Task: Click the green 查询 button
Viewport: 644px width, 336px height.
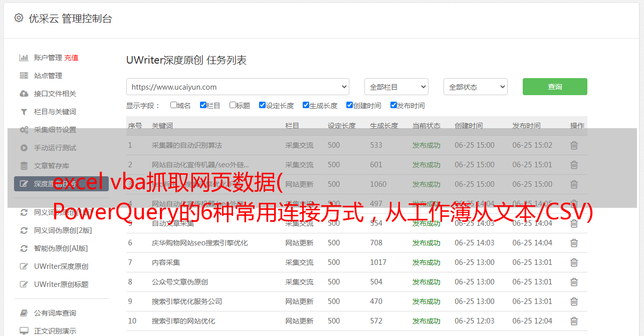Action: [x=555, y=87]
